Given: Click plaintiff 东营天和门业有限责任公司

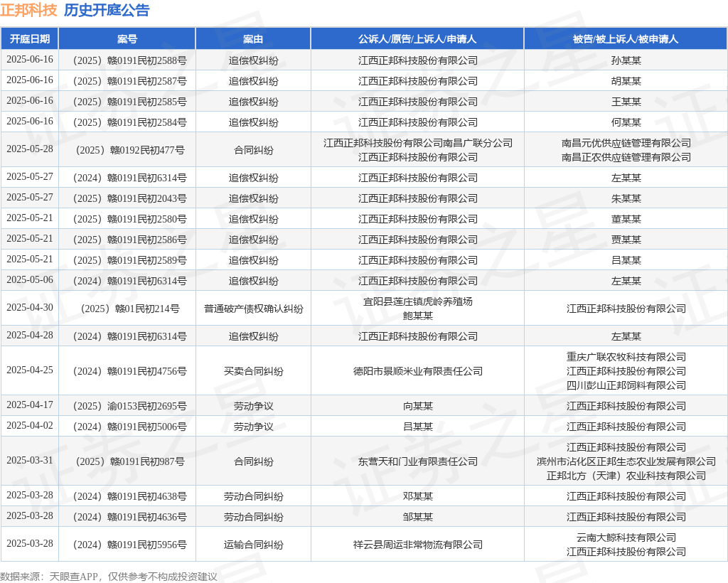Looking at the screenshot, I should pyautogui.click(x=418, y=461).
